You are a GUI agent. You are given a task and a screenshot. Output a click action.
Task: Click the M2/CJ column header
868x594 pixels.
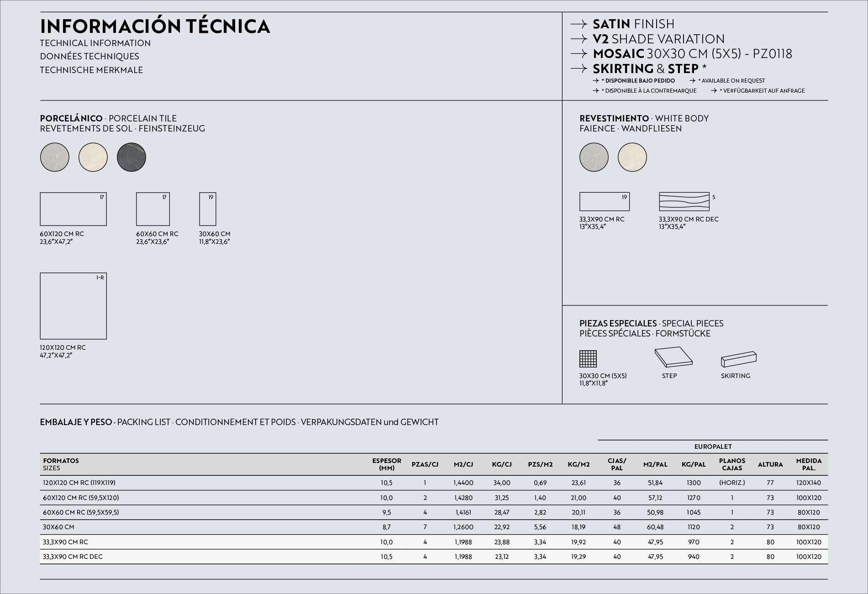(x=463, y=464)
